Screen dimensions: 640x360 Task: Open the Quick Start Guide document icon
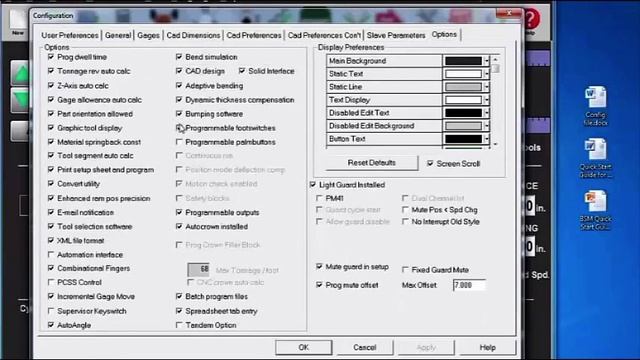coord(596,158)
